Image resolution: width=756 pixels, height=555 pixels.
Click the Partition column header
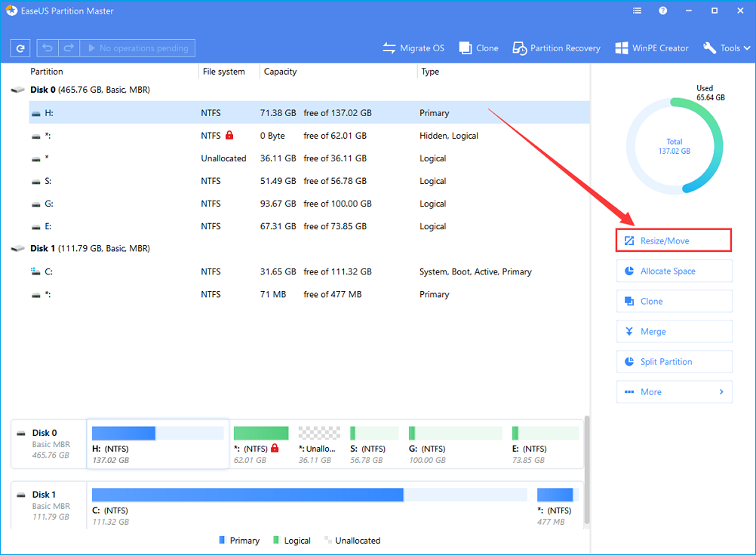click(x=47, y=72)
